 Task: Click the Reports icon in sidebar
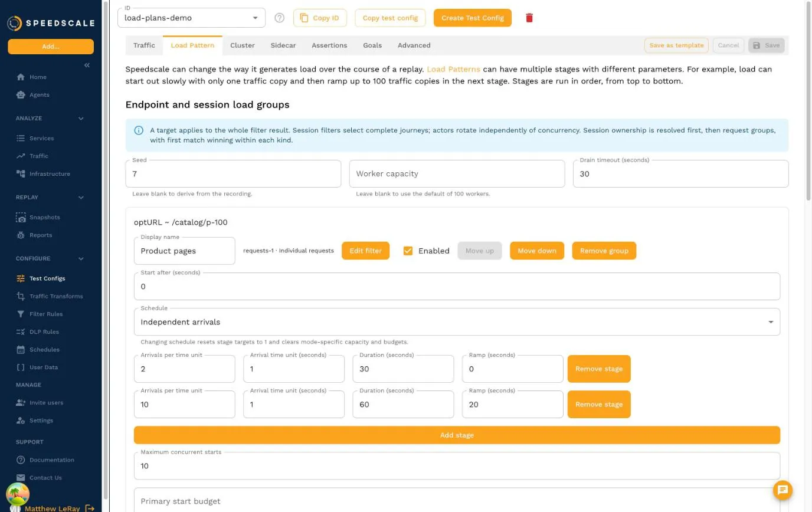click(21, 235)
